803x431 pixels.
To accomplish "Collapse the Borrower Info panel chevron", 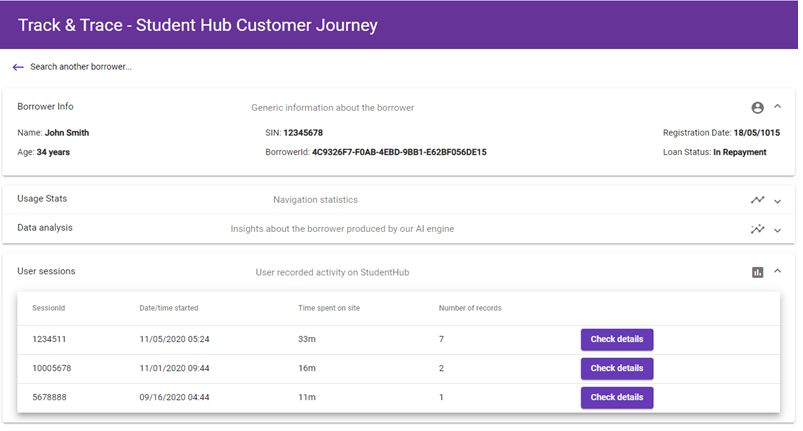I will 777,107.
